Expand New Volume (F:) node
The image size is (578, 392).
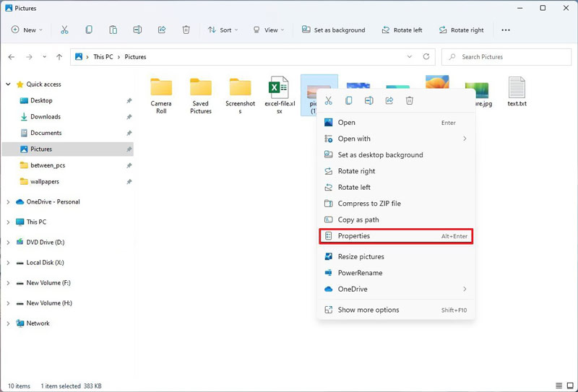coord(8,283)
